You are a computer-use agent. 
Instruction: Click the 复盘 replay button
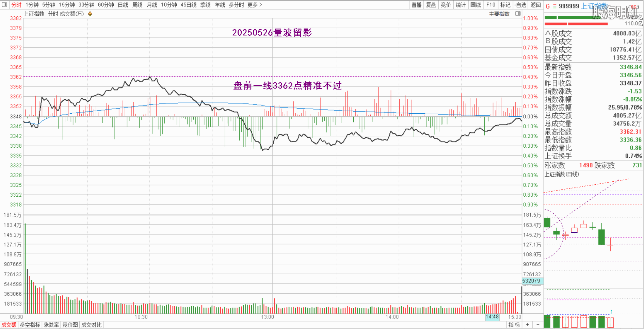tap(431, 5)
